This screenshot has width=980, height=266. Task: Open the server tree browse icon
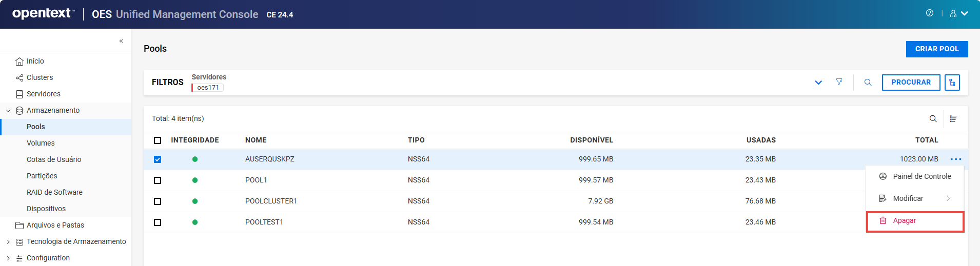coord(952,83)
